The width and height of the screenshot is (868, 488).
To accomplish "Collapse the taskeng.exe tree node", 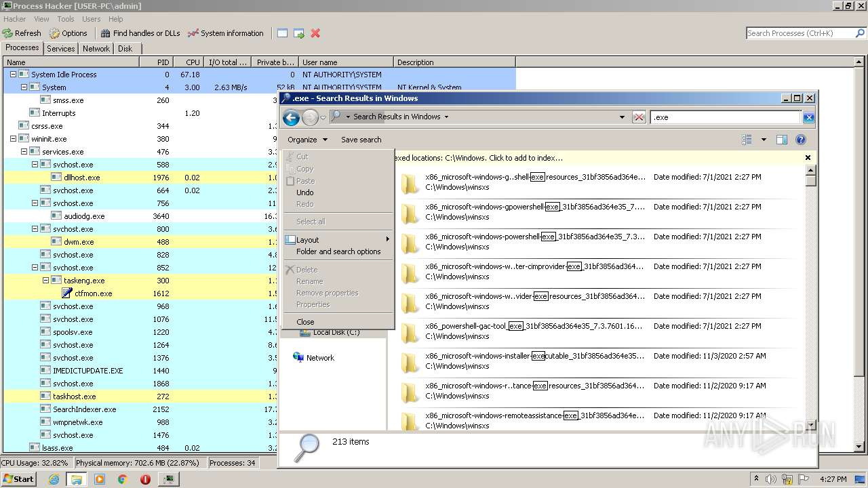I will pos(45,281).
